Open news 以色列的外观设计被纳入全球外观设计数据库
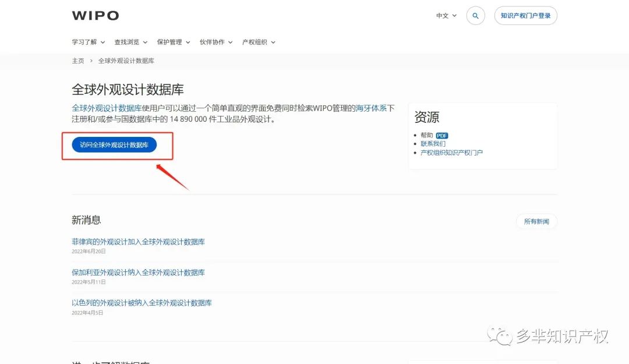 (x=142, y=303)
